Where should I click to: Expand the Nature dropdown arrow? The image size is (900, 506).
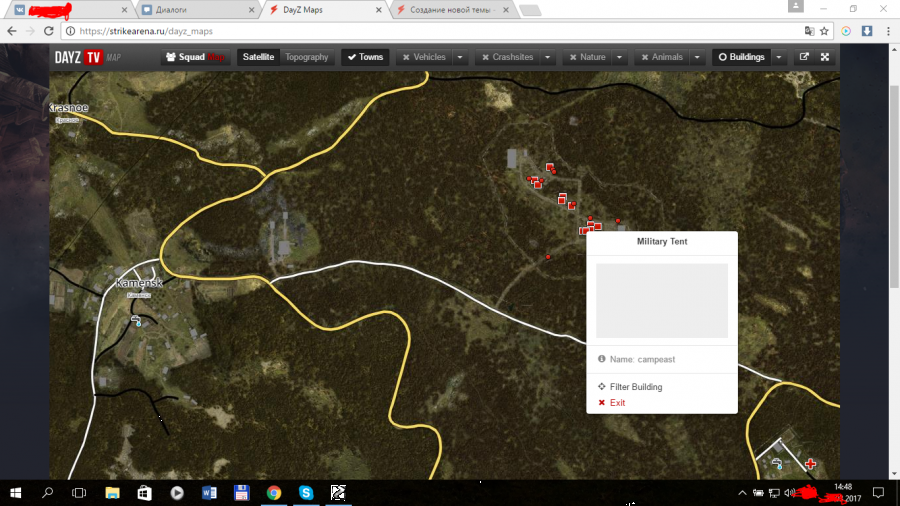coord(619,57)
